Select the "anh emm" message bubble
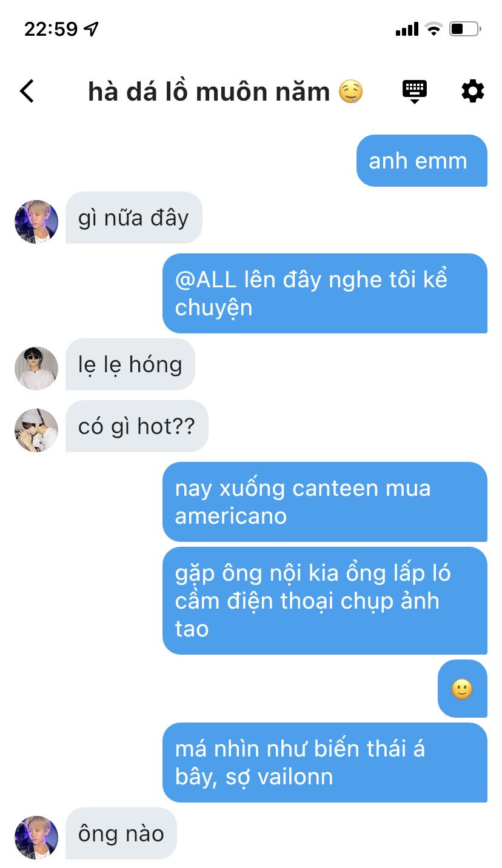The image size is (502, 868). 422,161
